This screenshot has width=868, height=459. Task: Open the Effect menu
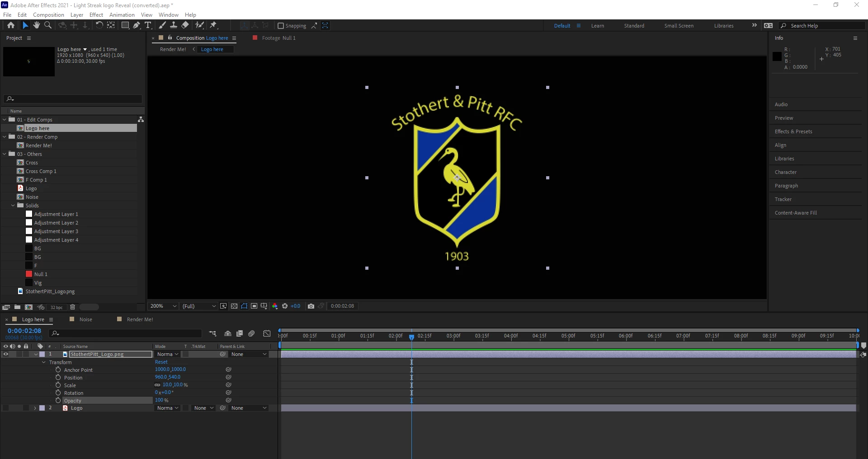(96, 15)
